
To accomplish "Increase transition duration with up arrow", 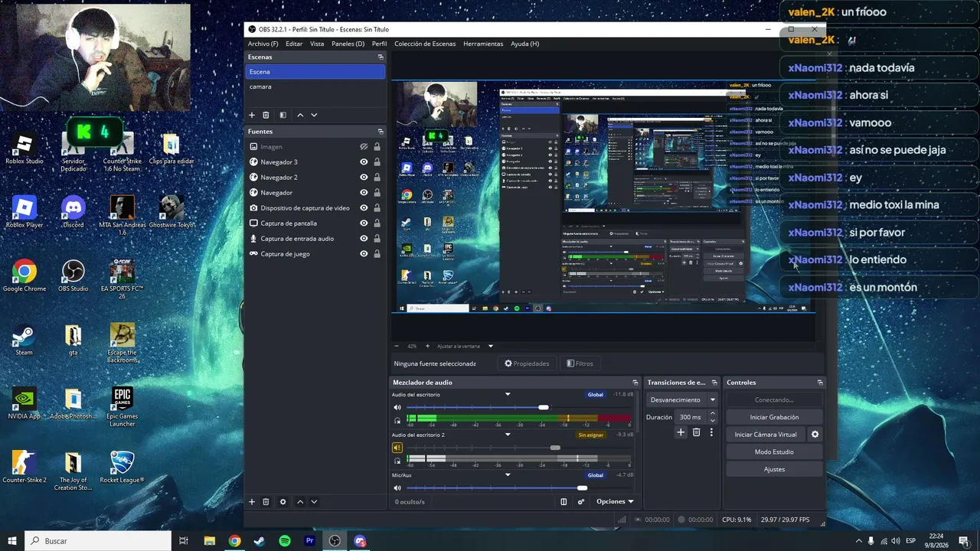I will (713, 414).
